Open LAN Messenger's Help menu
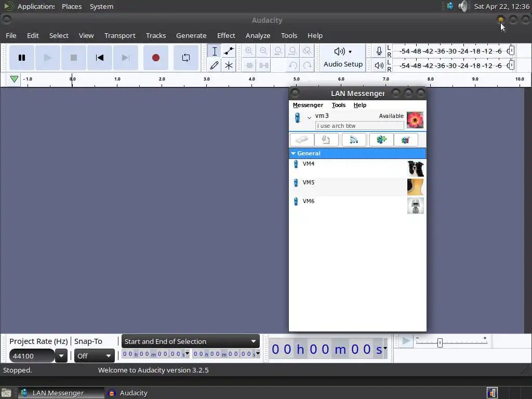This screenshot has height=399, width=532. click(x=360, y=105)
